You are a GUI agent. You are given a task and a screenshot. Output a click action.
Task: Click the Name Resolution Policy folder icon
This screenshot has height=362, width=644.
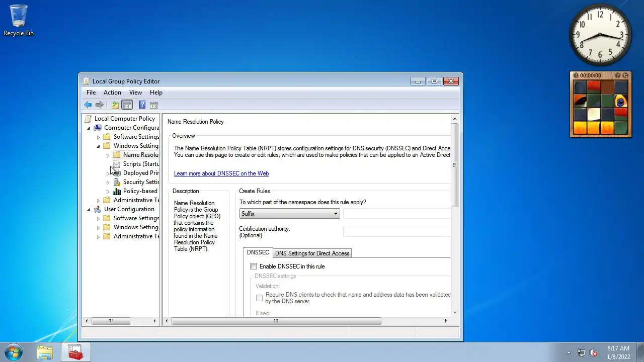pyautogui.click(x=117, y=155)
